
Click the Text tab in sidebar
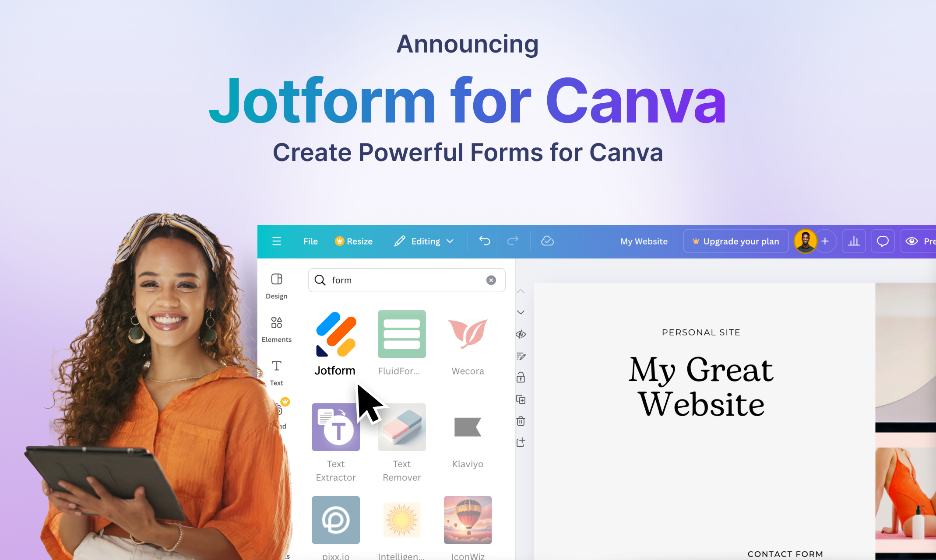coord(276,373)
